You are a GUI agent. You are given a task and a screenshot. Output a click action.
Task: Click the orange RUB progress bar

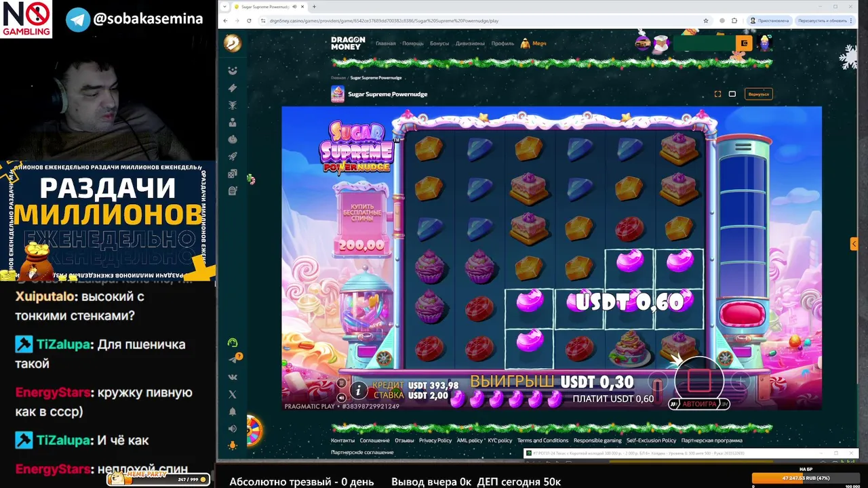(x=805, y=478)
